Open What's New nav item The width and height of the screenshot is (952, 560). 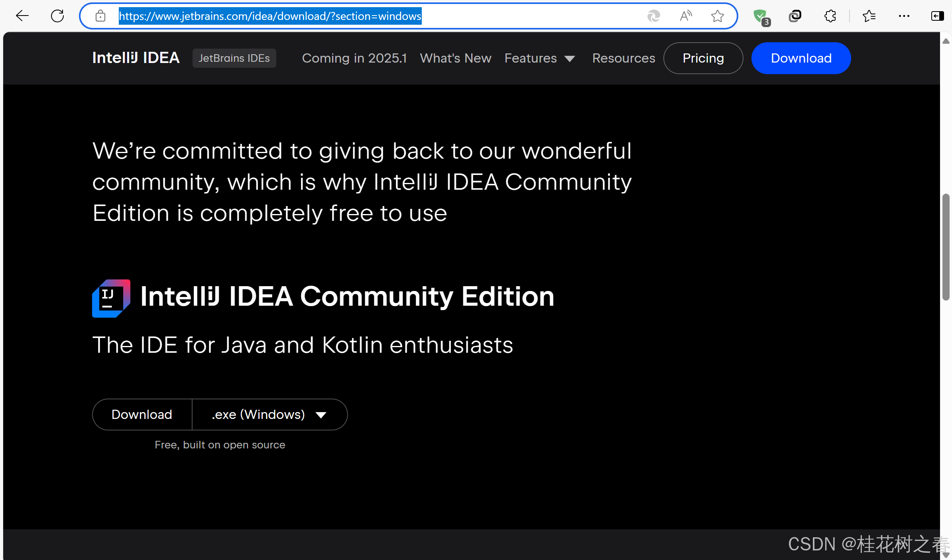click(x=455, y=58)
